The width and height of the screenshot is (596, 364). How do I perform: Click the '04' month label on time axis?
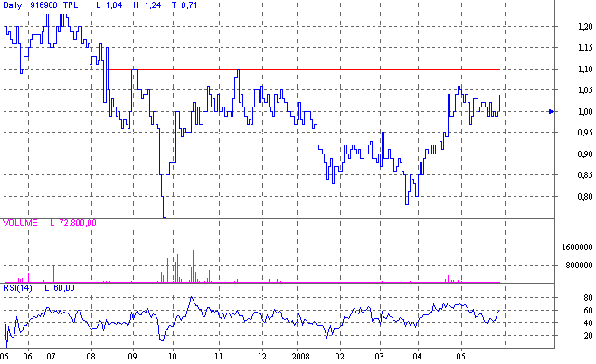coord(417,357)
